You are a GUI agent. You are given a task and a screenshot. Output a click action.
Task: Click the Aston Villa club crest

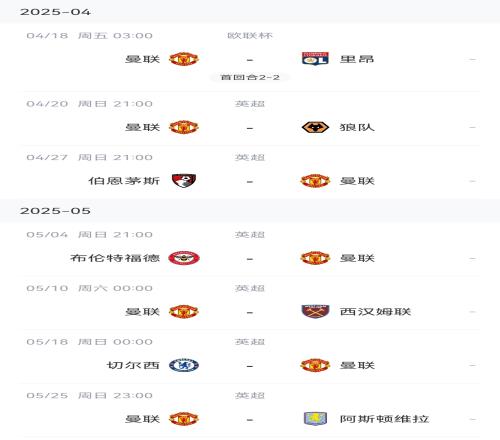tap(315, 419)
